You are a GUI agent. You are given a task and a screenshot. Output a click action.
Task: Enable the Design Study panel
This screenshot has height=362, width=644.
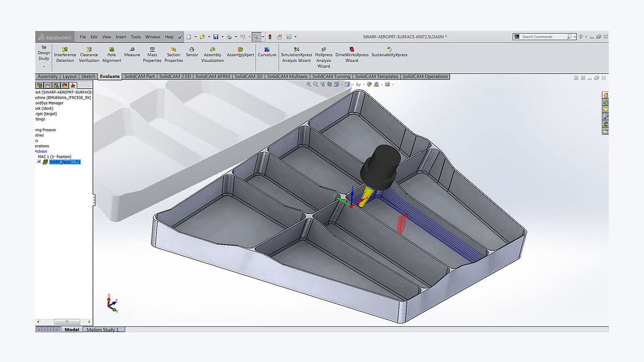(x=43, y=53)
